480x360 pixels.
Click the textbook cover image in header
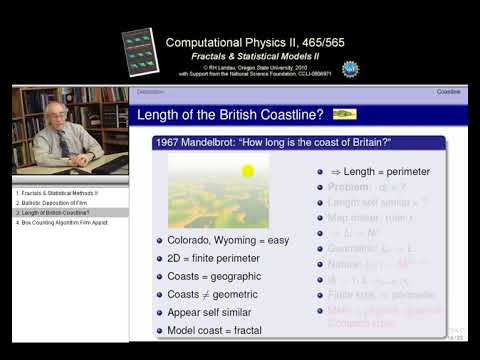(140, 52)
